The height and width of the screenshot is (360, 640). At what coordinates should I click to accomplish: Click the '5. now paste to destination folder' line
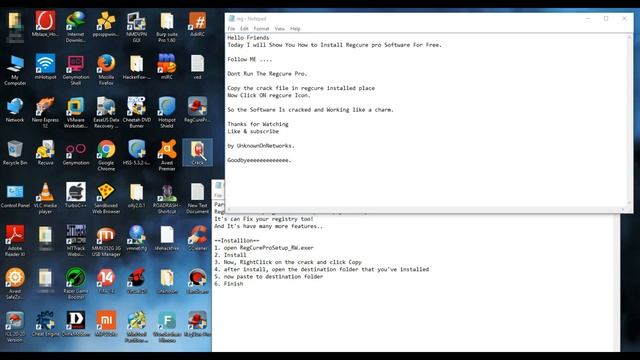pyautogui.click(x=268, y=277)
